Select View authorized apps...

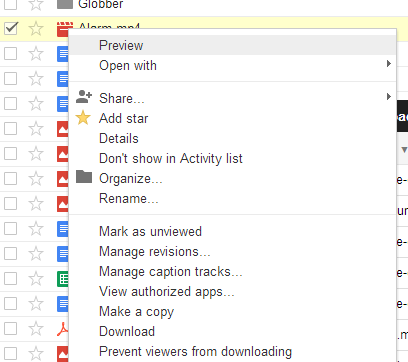tap(232, 291)
